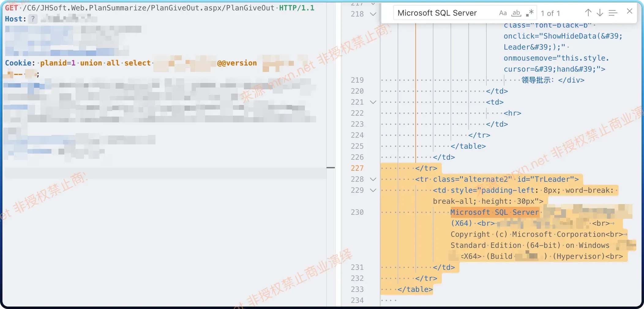This screenshot has height=309, width=644.
Task: Click Find in Selection lines icon
Action: tap(613, 13)
